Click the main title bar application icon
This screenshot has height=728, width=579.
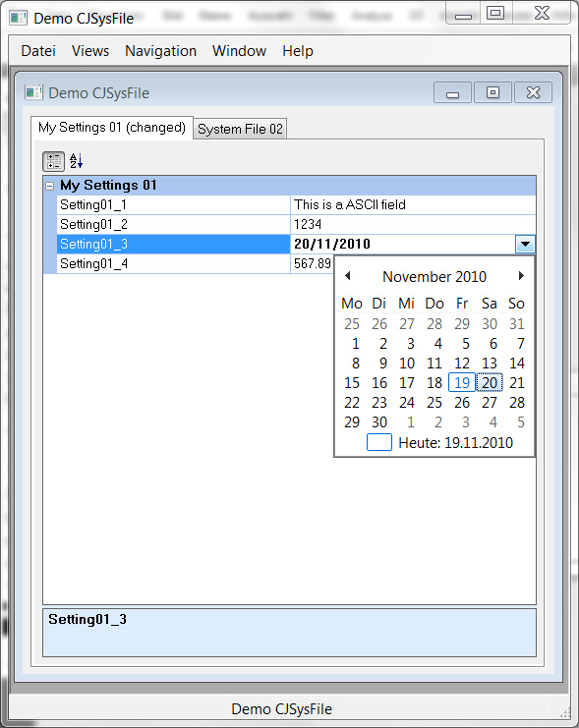pyautogui.click(x=19, y=18)
